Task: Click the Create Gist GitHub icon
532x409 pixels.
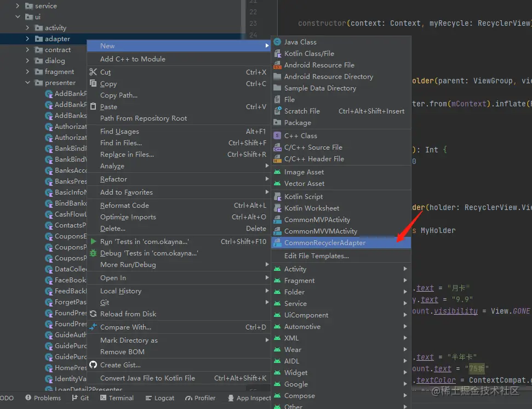Action: [x=93, y=365]
